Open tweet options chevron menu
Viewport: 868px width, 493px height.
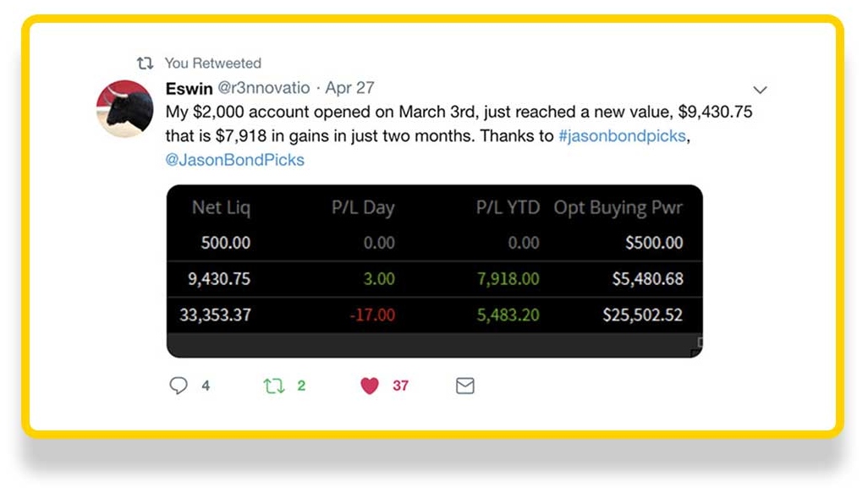pos(760,90)
